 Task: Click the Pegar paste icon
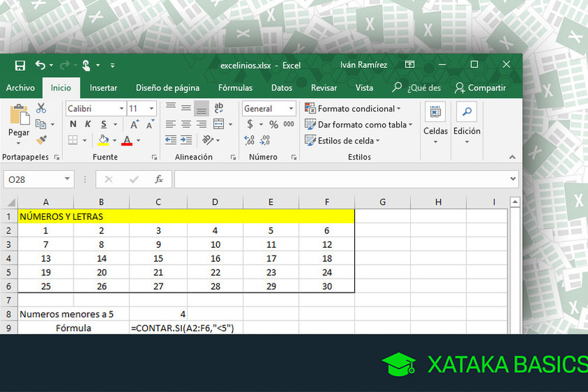click(20, 115)
